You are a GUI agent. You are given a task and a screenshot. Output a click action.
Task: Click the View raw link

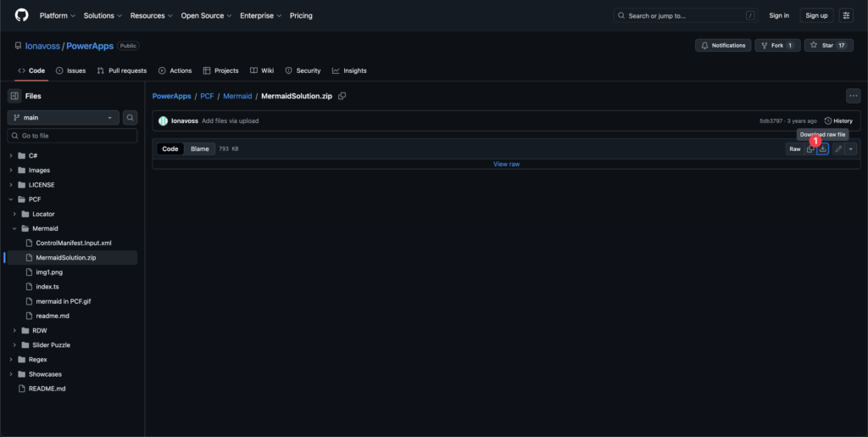click(x=506, y=164)
